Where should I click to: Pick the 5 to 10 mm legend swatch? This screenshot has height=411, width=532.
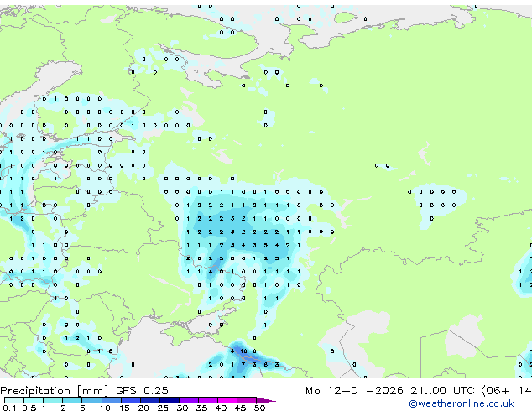point(91,400)
